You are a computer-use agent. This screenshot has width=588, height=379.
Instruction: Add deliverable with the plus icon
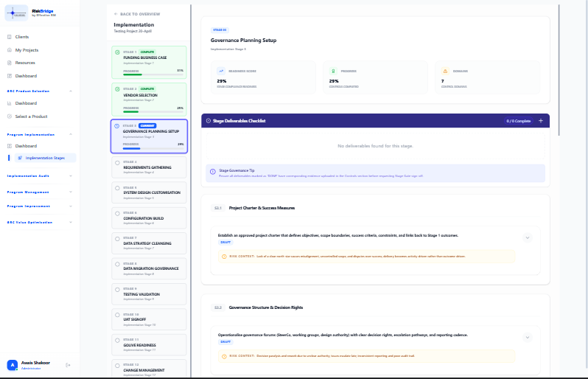pos(541,121)
